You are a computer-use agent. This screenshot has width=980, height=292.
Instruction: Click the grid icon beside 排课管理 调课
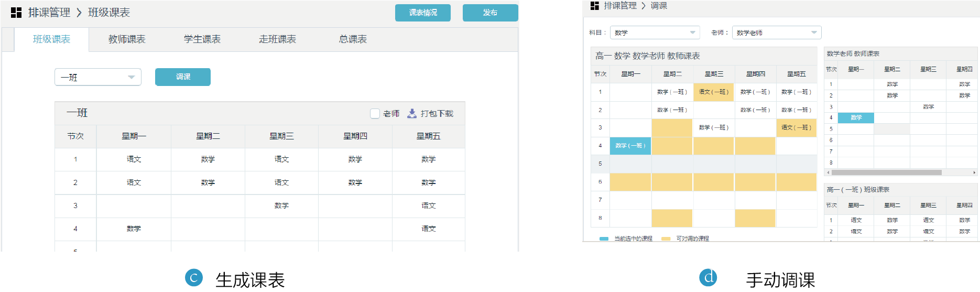pos(594,6)
